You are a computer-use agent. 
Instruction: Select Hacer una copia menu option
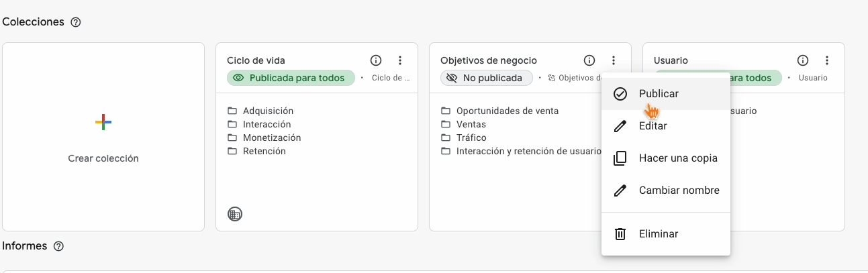point(678,158)
